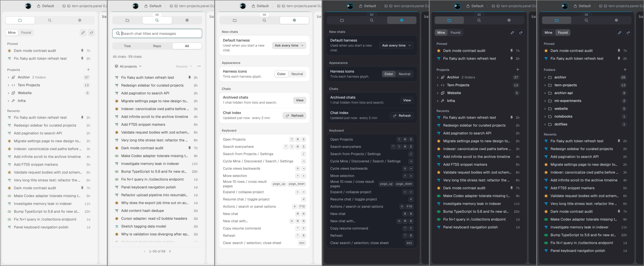Switch Harness icons to Neutral in the dark settings panel

pos(404,74)
